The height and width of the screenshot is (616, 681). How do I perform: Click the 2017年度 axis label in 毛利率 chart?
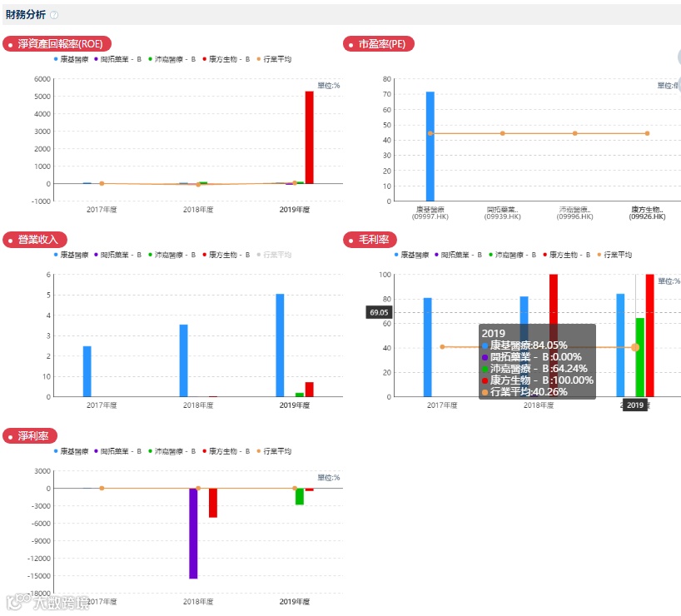point(442,405)
